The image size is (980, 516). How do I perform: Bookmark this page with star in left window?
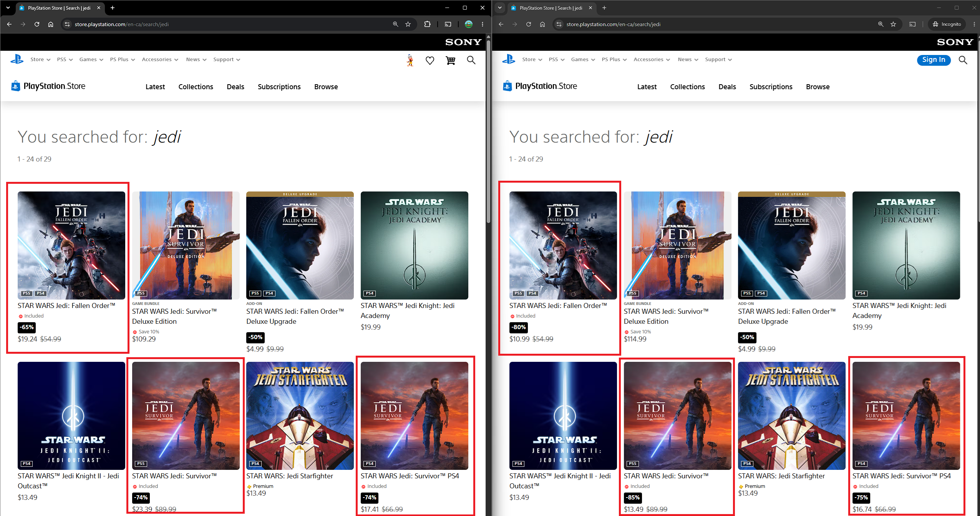tap(408, 24)
